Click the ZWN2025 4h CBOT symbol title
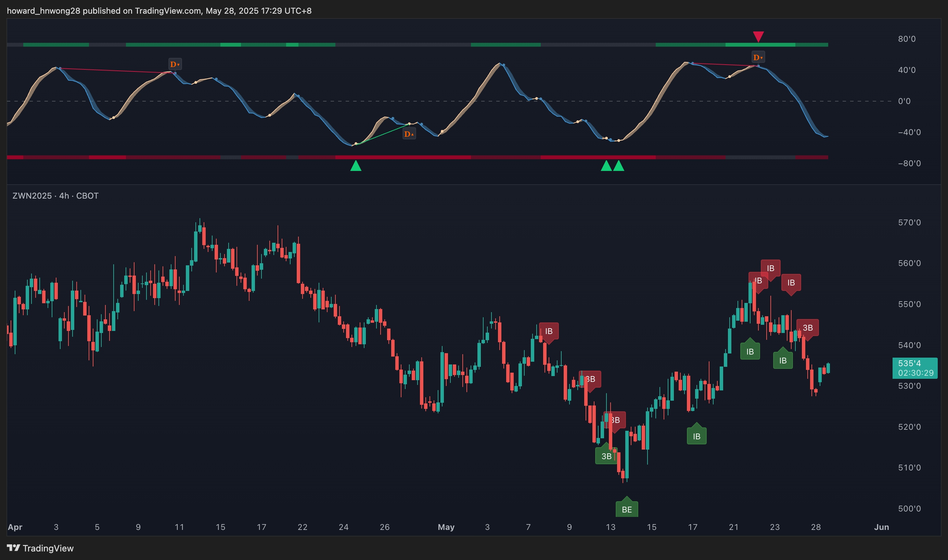Image resolution: width=948 pixels, height=560 pixels. pyautogui.click(x=55, y=196)
